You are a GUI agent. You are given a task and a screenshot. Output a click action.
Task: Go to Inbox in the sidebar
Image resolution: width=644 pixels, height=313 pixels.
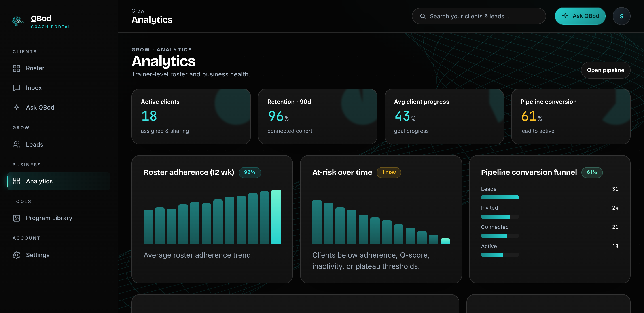[x=59, y=88]
